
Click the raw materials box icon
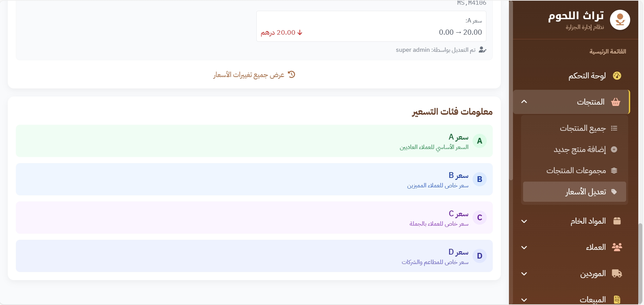click(617, 221)
